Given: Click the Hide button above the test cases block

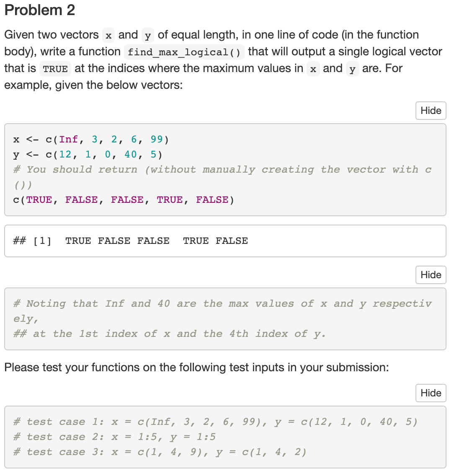Looking at the screenshot, I should pos(431,393).
